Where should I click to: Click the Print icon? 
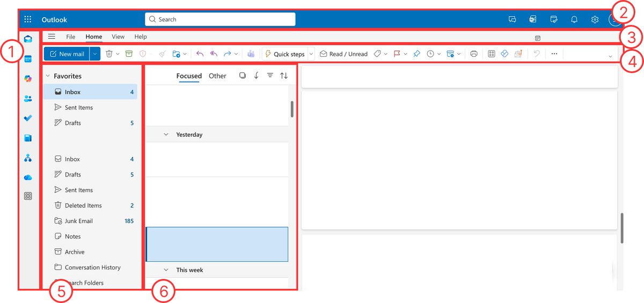[474, 54]
